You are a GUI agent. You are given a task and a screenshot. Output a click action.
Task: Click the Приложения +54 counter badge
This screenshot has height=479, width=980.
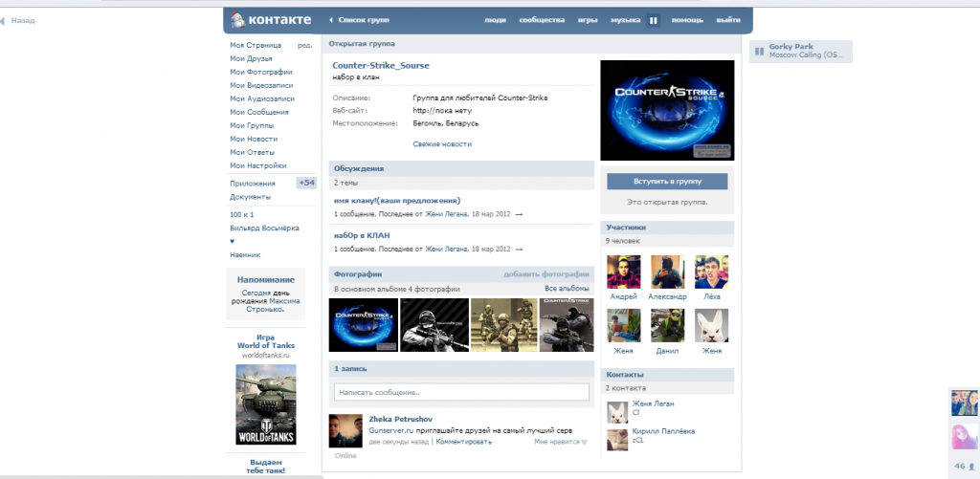click(x=306, y=183)
